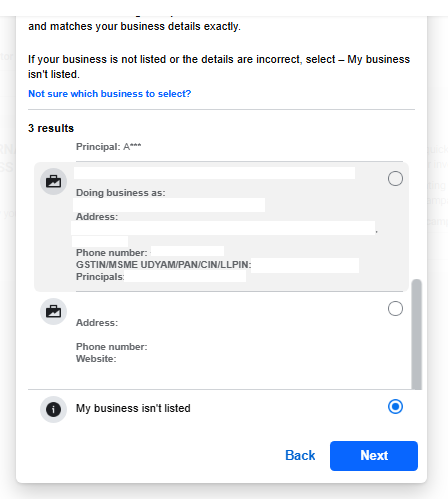
Task: Click the Principal: A*** text
Action: [109, 147]
